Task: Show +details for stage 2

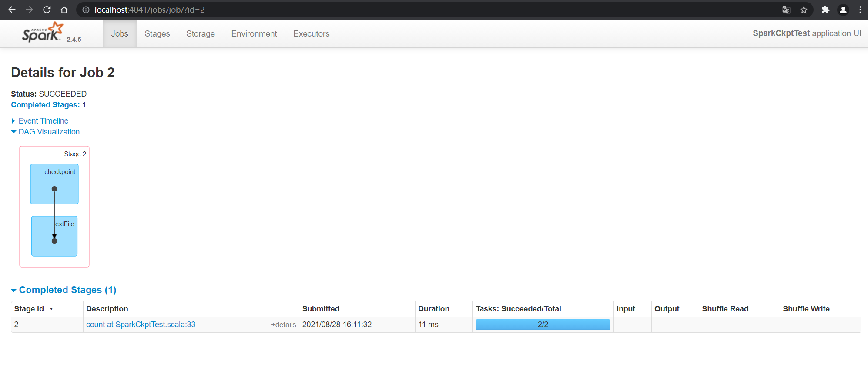Action: coord(284,325)
